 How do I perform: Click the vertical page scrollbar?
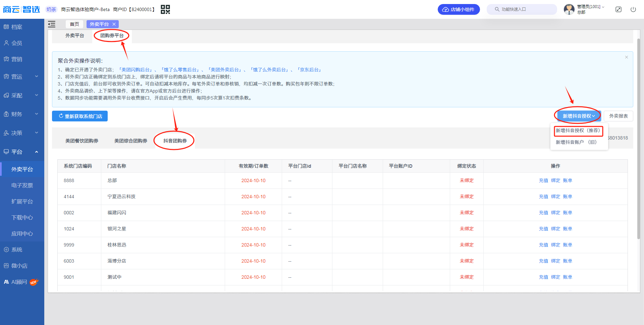pyautogui.click(x=639, y=139)
